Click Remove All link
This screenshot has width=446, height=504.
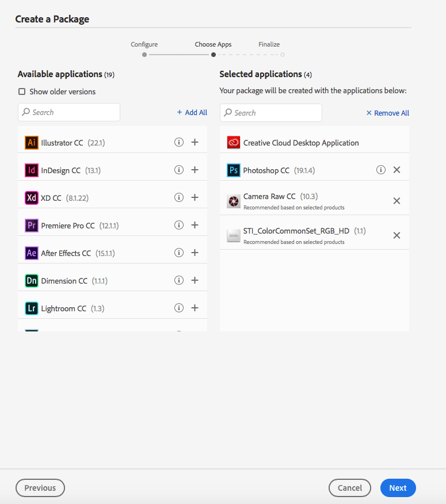pyautogui.click(x=387, y=113)
